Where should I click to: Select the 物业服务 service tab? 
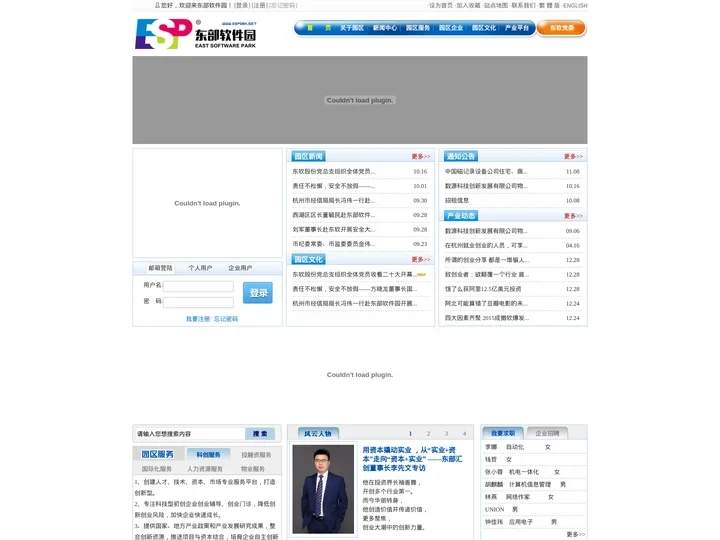click(x=253, y=469)
